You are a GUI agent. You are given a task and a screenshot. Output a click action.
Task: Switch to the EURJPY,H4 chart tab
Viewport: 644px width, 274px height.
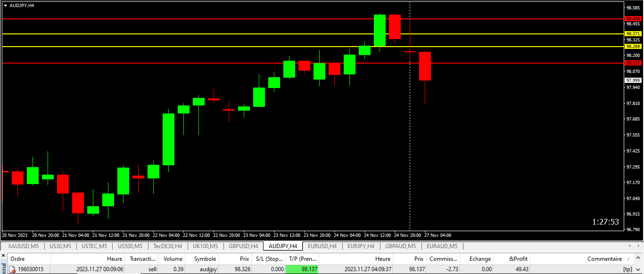point(361,246)
